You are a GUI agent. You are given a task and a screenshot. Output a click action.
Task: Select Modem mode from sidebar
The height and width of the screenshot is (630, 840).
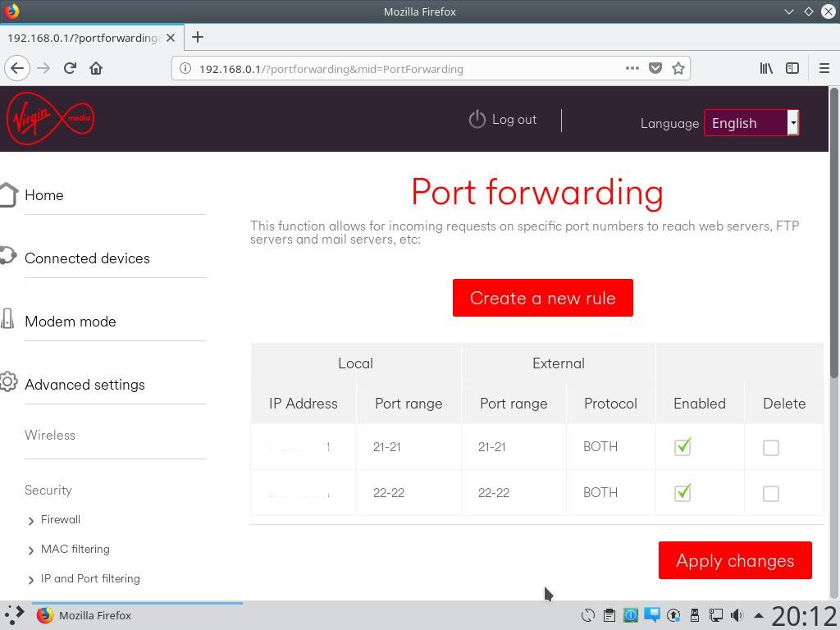70,322
